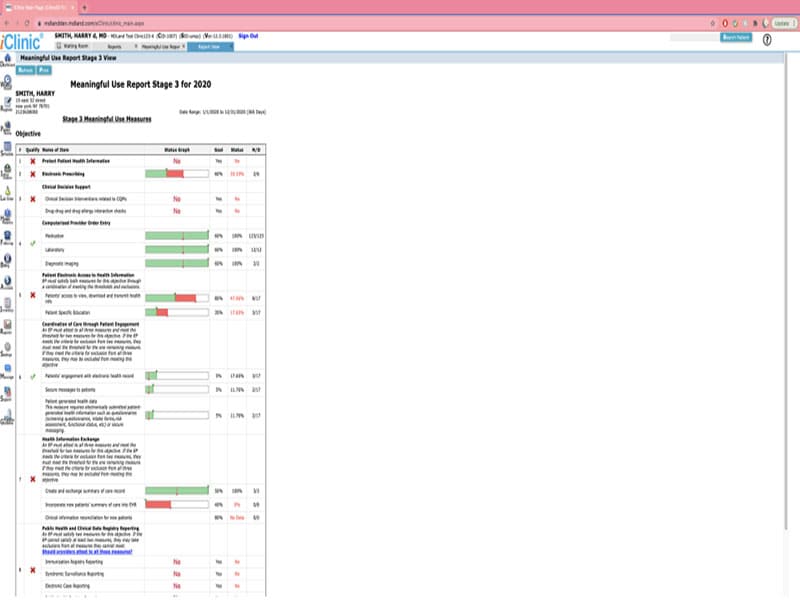Switch to the Reports tab

point(114,46)
